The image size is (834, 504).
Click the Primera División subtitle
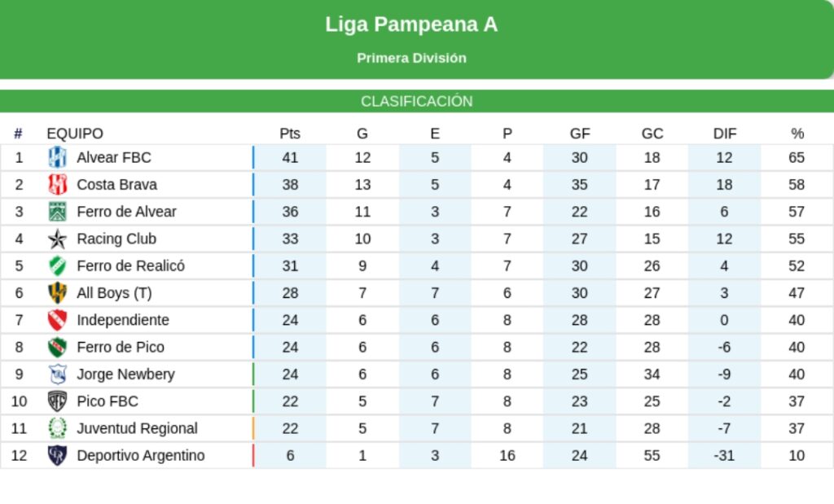[x=411, y=58]
